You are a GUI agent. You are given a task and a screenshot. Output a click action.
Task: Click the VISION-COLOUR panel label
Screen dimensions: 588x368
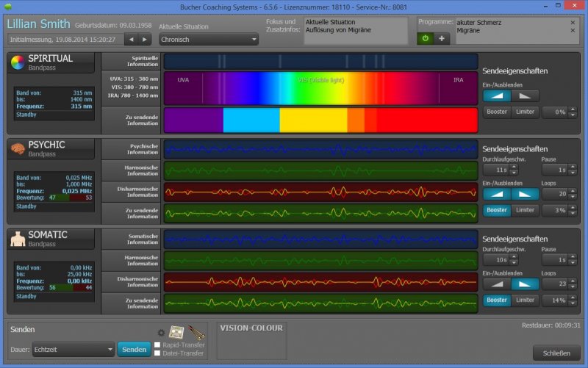point(251,328)
